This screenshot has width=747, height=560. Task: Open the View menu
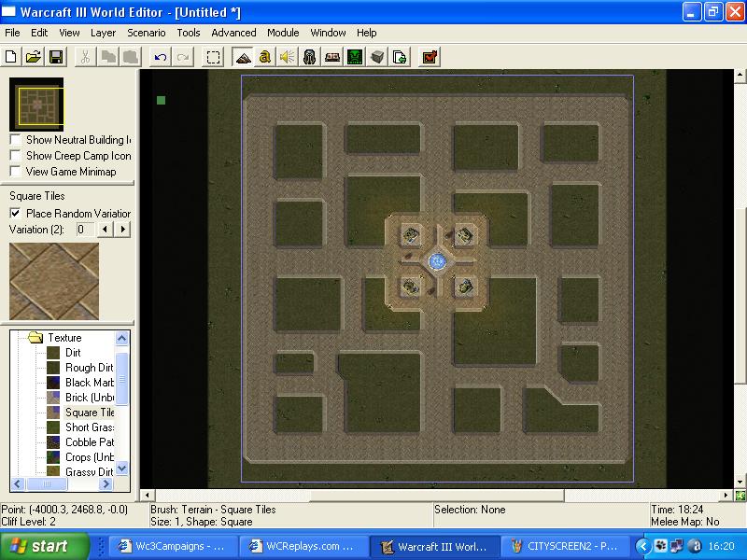point(69,33)
